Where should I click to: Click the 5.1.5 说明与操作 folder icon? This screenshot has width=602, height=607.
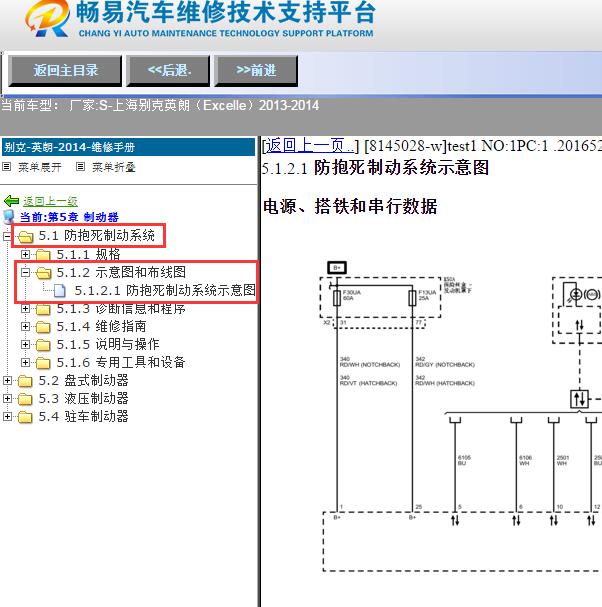pyautogui.click(x=43, y=345)
